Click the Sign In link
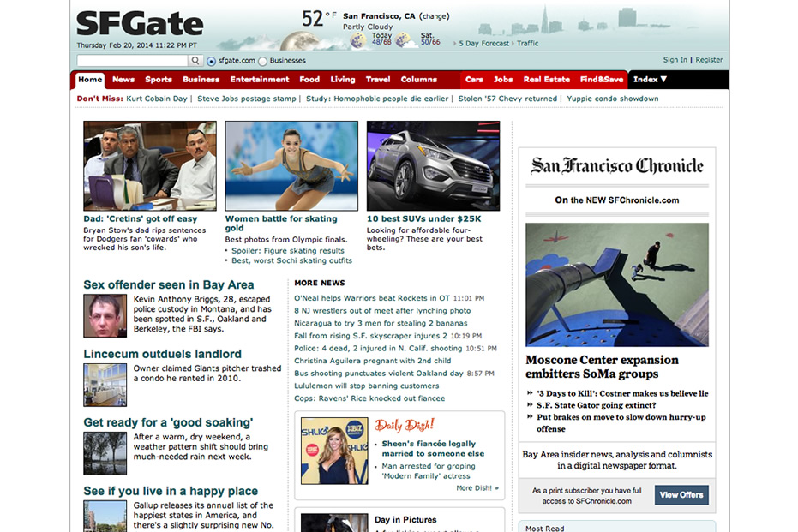798x532 pixels. (675, 60)
